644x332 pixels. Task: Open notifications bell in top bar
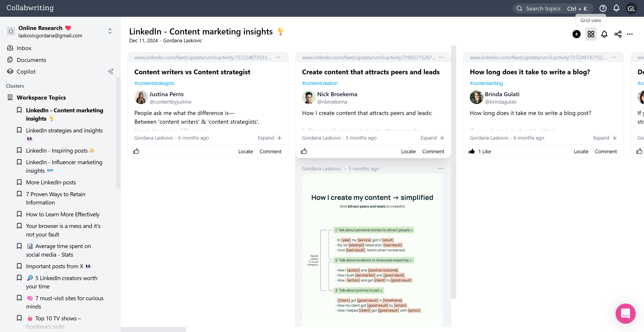[x=616, y=9]
